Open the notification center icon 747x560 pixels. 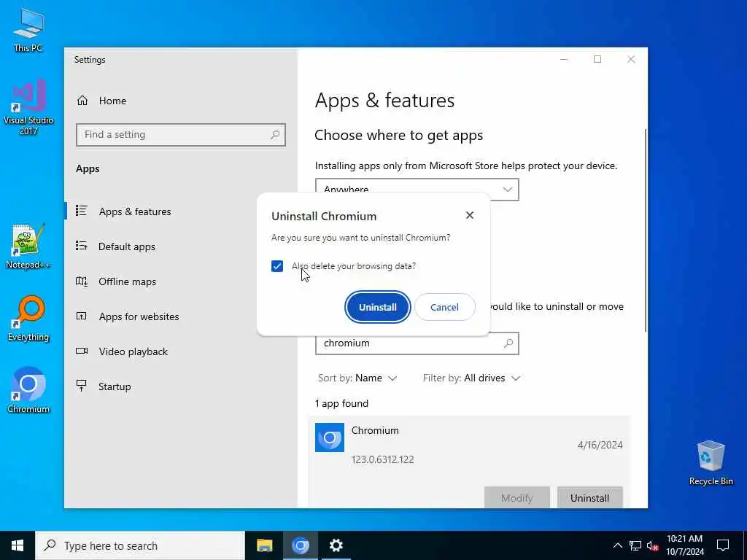point(723,545)
